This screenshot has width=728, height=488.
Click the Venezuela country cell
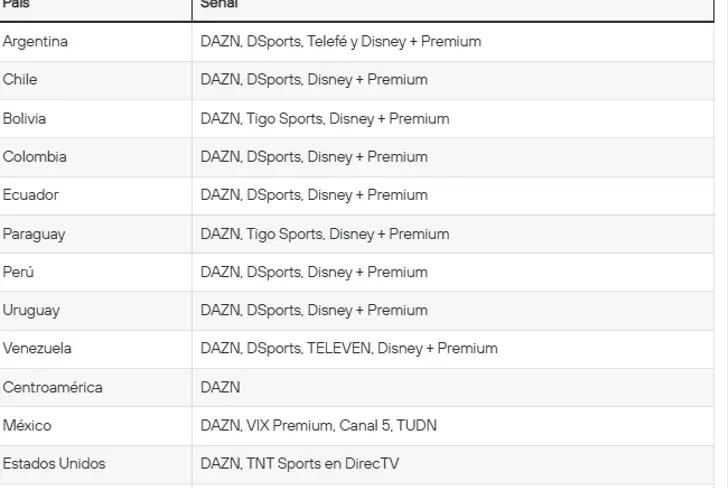(x=37, y=349)
